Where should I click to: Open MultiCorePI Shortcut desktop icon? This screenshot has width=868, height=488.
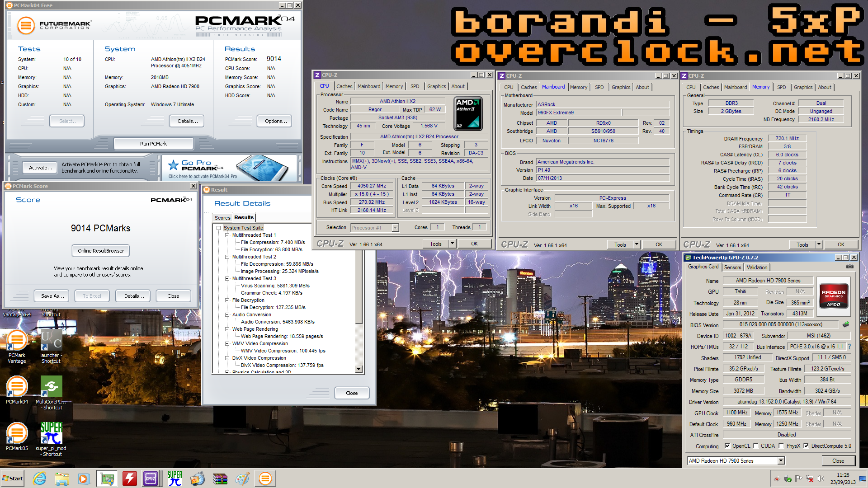tap(51, 393)
